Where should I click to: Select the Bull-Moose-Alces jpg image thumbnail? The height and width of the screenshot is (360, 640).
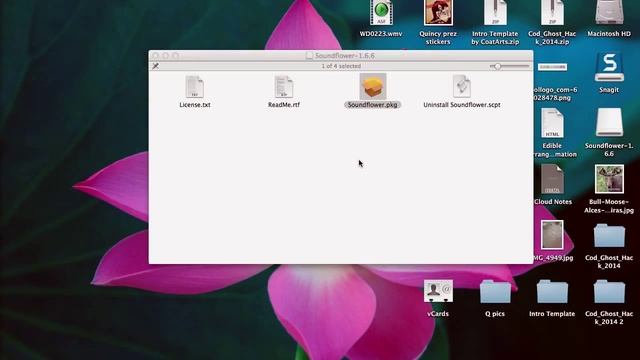pos(609,179)
